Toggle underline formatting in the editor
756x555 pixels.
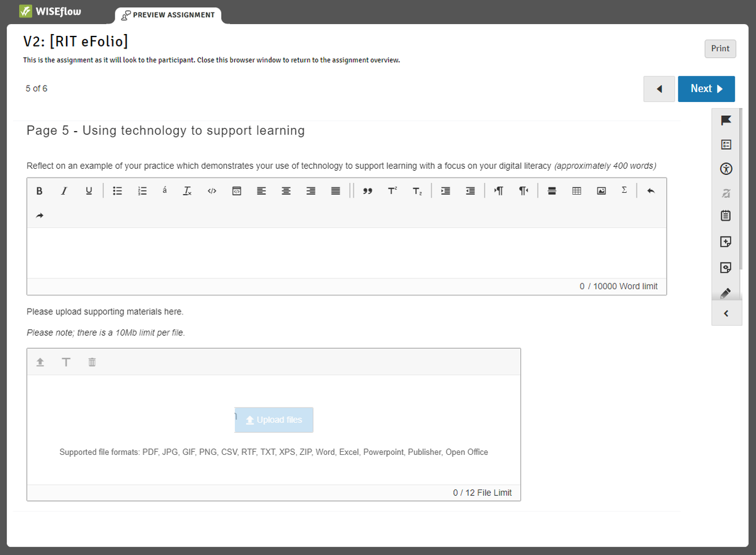[x=88, y=191]
